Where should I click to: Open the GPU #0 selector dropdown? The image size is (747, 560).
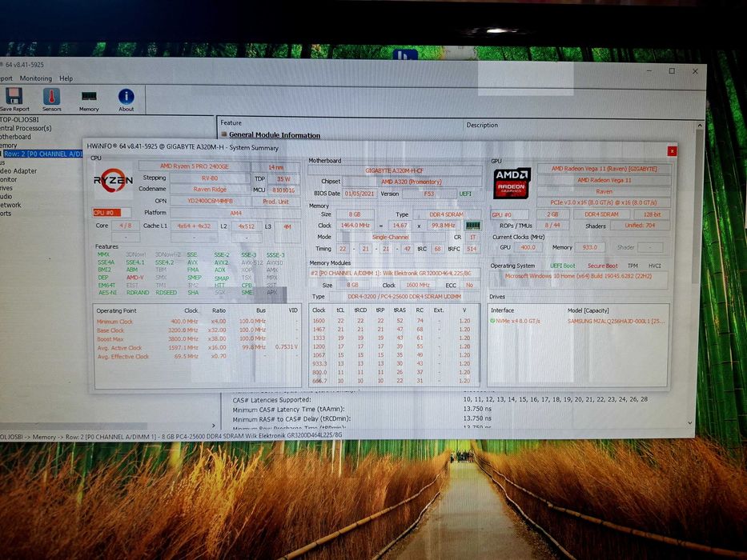pos(510,214)
